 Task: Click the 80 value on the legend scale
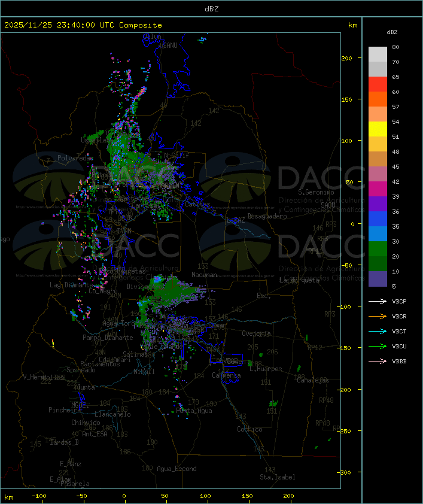395,47
